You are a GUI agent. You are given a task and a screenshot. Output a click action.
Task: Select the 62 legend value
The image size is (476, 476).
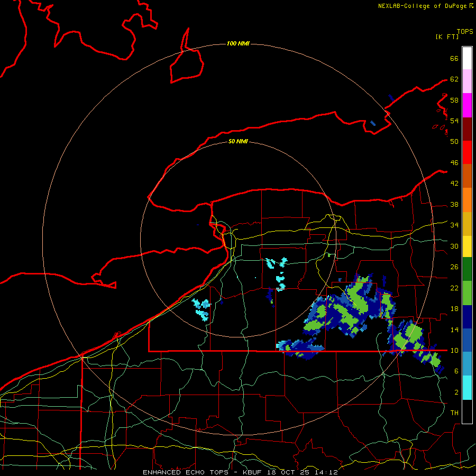coord(454,79)
